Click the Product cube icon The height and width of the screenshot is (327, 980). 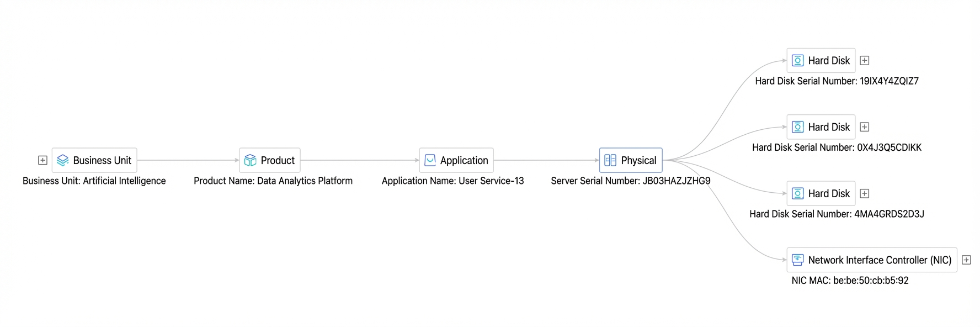point(251,160)
